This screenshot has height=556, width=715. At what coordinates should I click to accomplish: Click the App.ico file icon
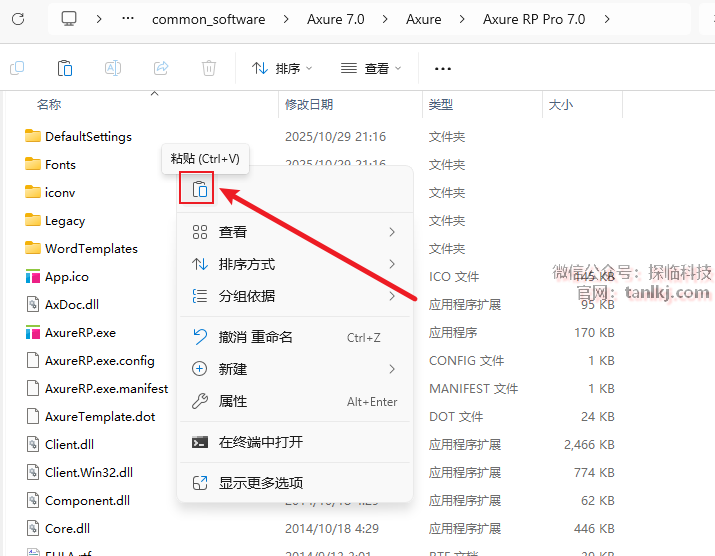click(33, 276)
